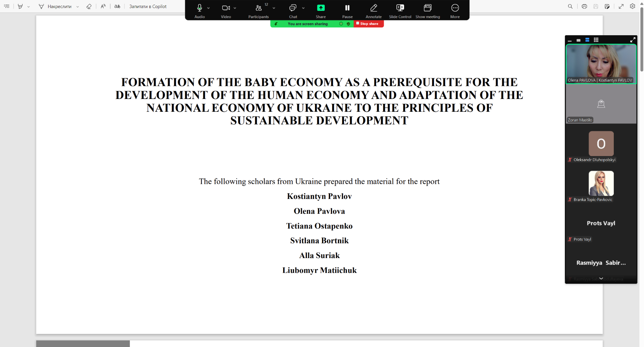
Task: Open dropdown next to Накреслити
Action: coord(77,7)
